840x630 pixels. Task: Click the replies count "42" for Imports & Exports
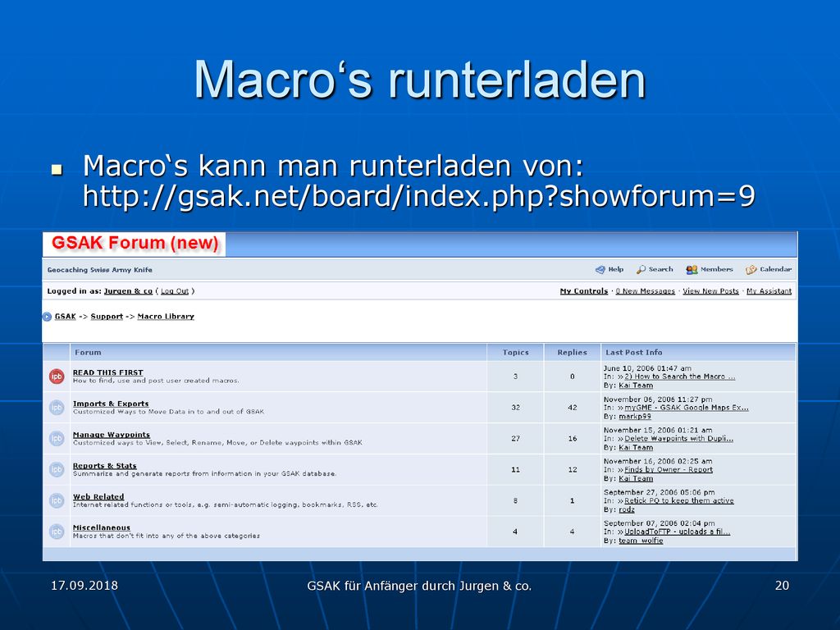[572, 408]
